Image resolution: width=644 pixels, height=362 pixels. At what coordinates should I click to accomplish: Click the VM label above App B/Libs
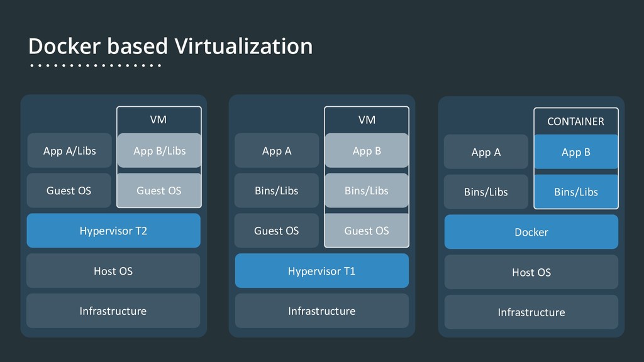tap(158, 120)
